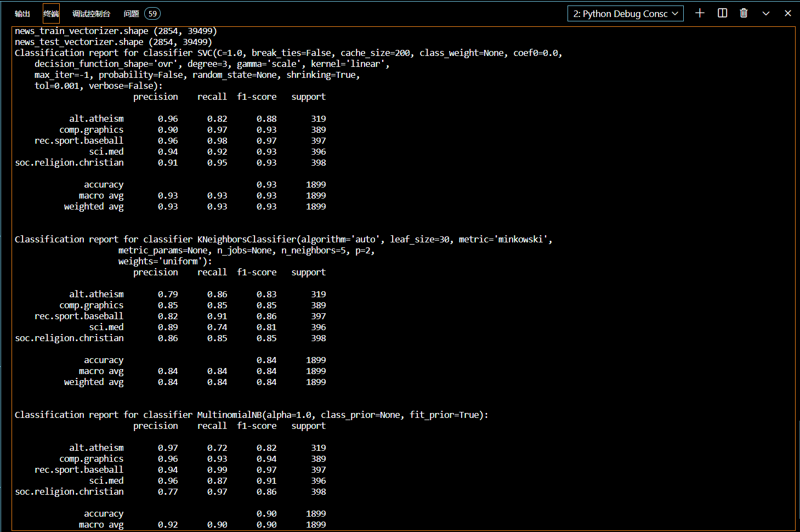Click macro avg 0.93 row in SVC report
This screenshot has height=532, width=800.
pyautogui.click(x=202, y=196)
